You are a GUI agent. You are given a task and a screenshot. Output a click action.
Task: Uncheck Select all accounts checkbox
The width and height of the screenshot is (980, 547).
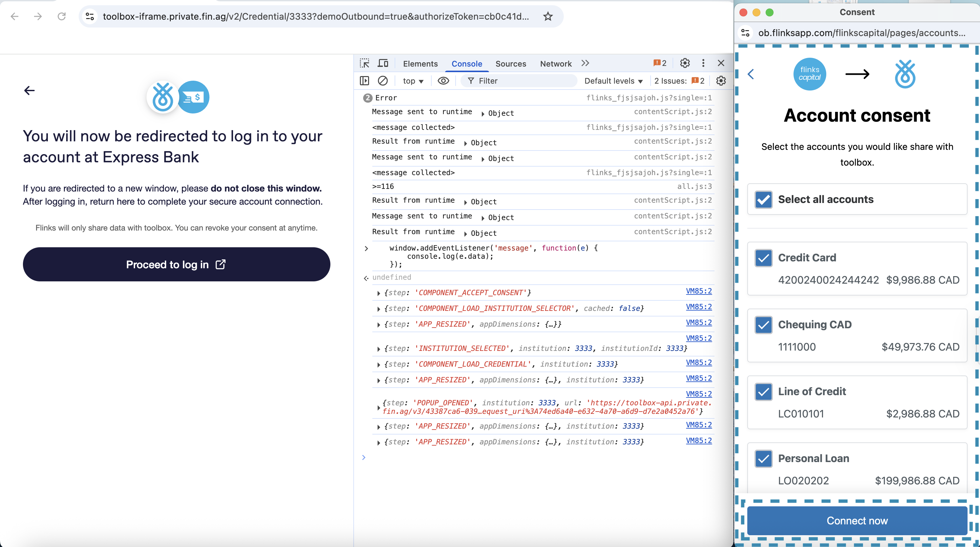pos(764,199)
